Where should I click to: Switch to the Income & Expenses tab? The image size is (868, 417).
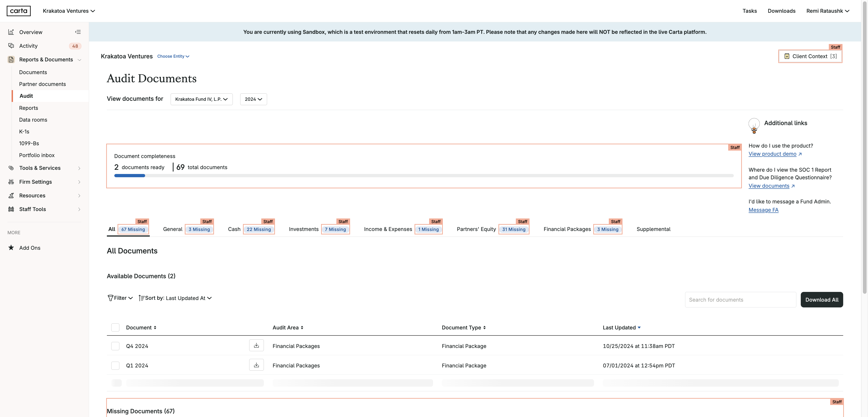click(403, 229)
